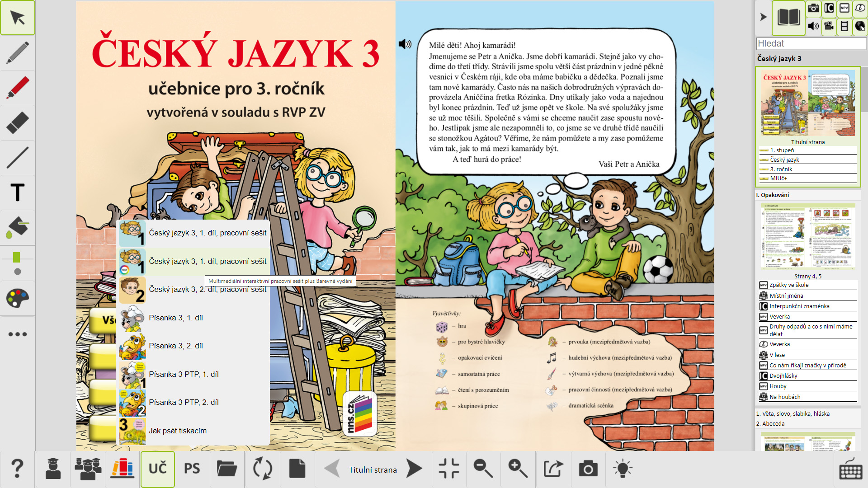868x488 pixels.
Task: Open Dvojhlásky exercise
Action: (x=808, y=376)
